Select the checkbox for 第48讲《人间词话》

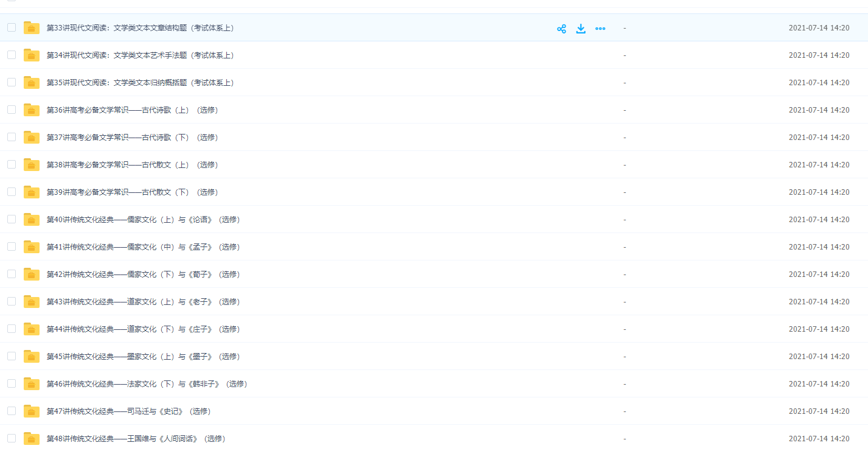click(12, 438)
